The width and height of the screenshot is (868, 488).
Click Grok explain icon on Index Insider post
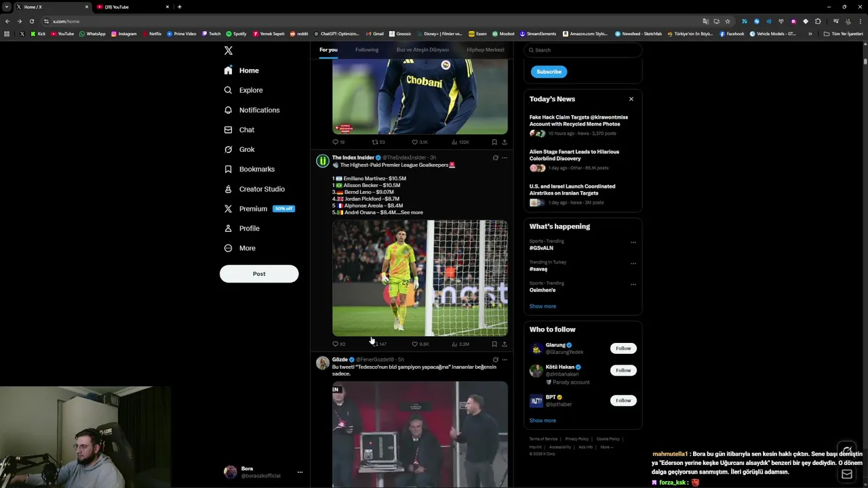495,158
